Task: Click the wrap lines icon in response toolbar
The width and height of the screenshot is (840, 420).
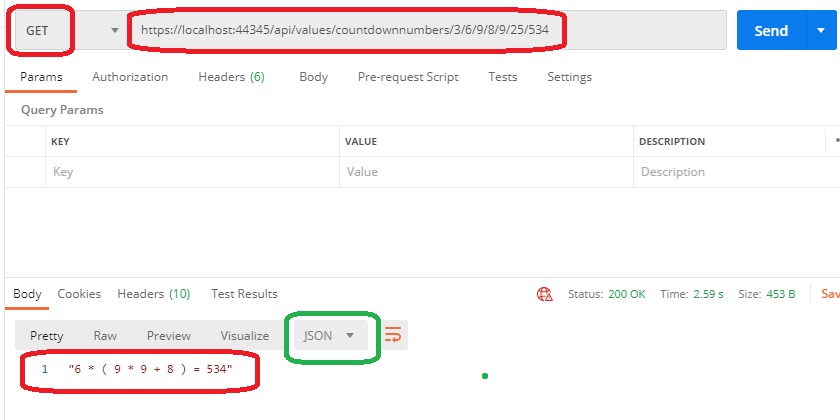Action: [x=393, y=335]
